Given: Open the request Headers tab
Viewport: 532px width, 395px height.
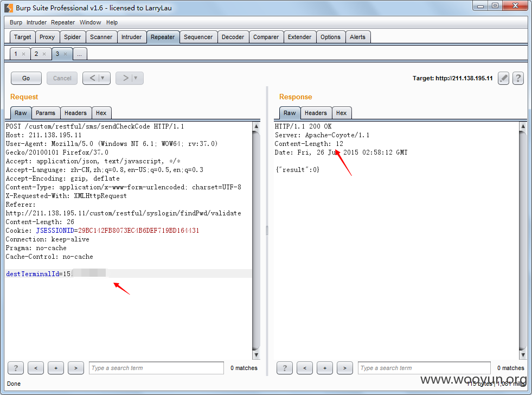Looking at the screenshot, I should [x=76, y=113].
